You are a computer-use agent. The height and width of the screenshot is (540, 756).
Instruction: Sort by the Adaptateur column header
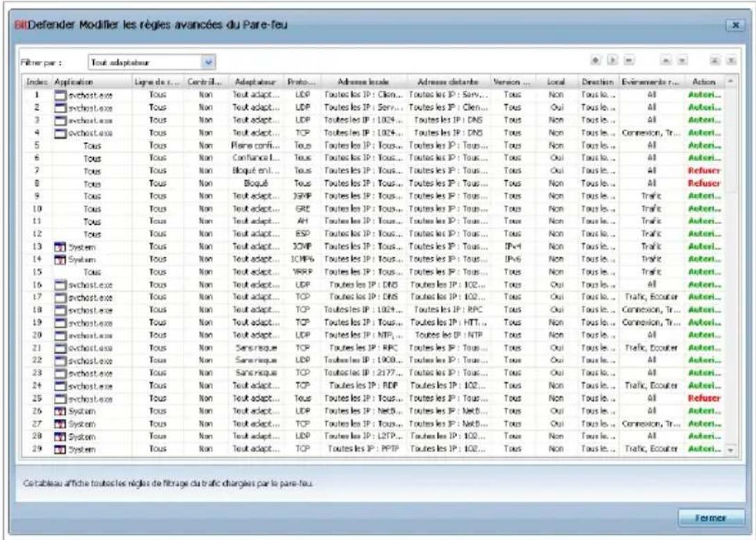(255, 82)
